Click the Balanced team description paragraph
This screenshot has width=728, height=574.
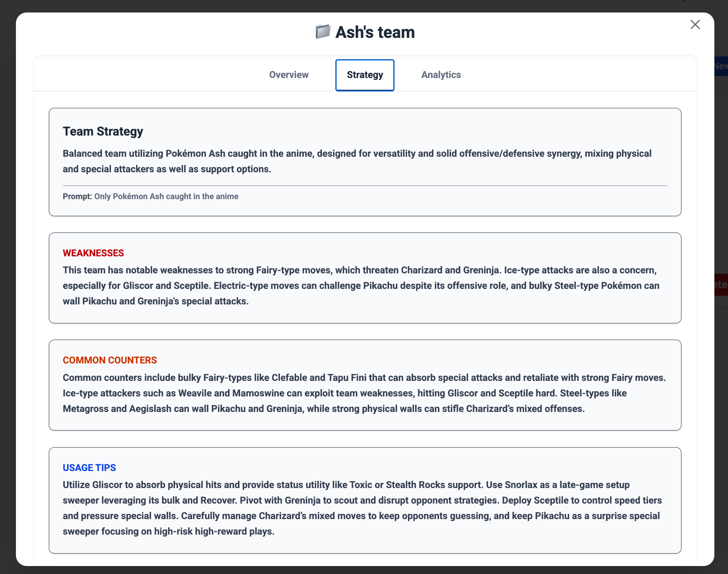(x=357, y=161)
